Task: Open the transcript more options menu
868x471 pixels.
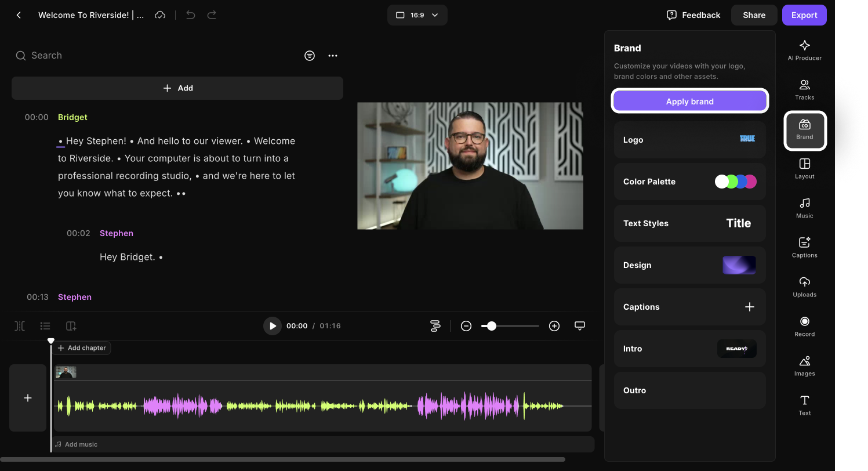Action: (x=333, y=56)
